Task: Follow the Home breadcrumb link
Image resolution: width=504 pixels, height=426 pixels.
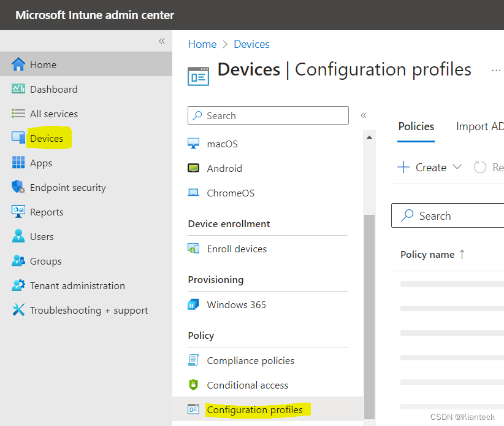Action: (202, 44)
